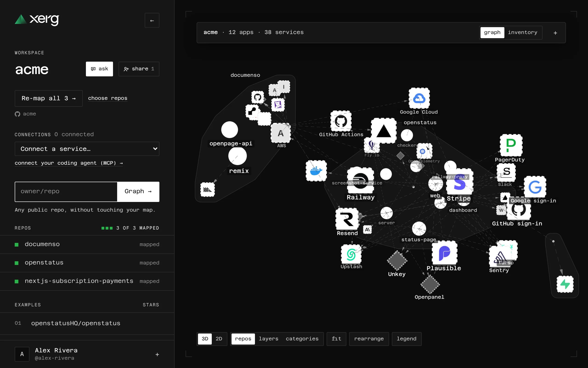Group nodes by categories
The height and width of the screenshot is (368, 588).
coord(302,339)
